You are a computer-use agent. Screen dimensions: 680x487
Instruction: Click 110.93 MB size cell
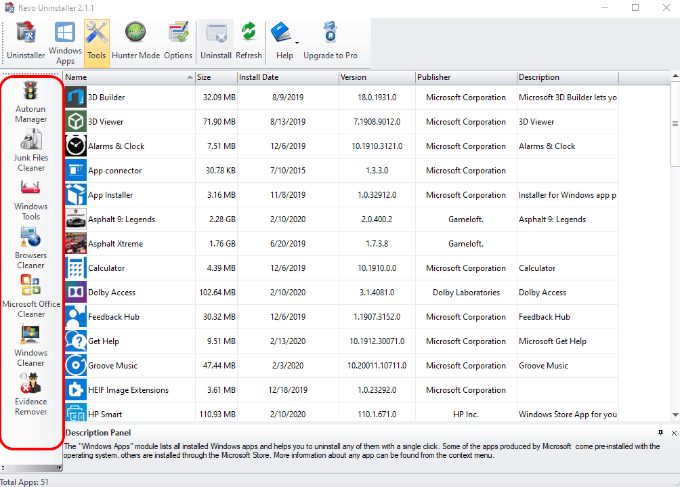(217, 414)
